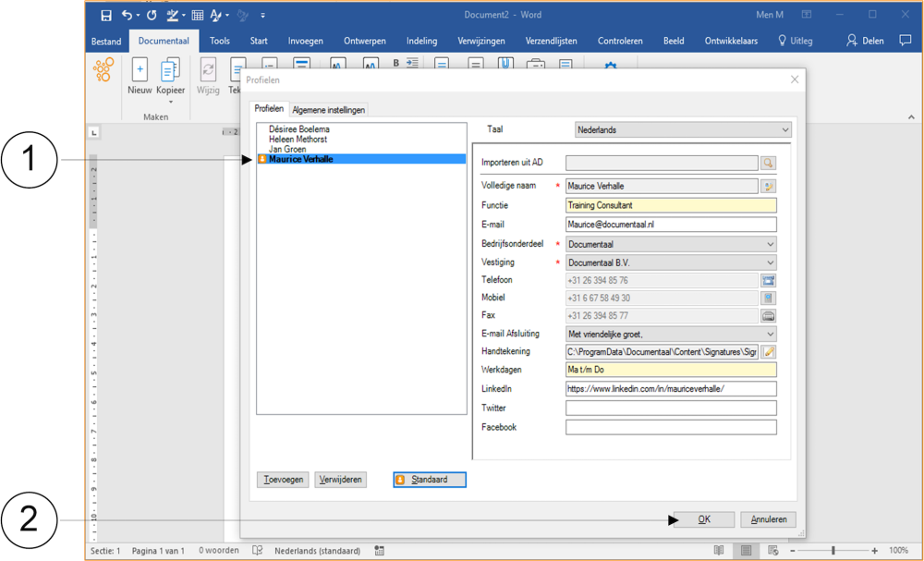Click the 100% zoom level
The image size is (924, 561).
pyautogui.click(x=898, y=551)
